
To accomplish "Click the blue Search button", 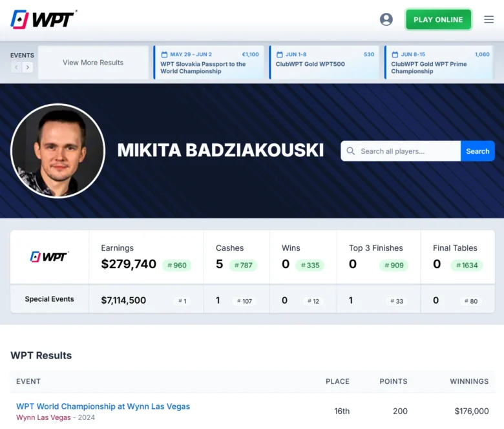I will point(478,151).
